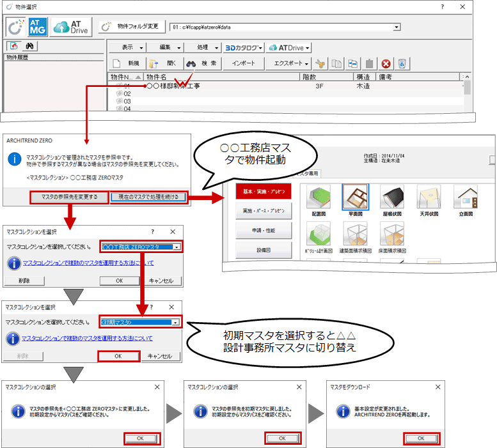This screenshot has width=497, height=448.
Task: Confirm OK for ○○工務店 ZEROマスタに変更しました message
Action: 141,438
